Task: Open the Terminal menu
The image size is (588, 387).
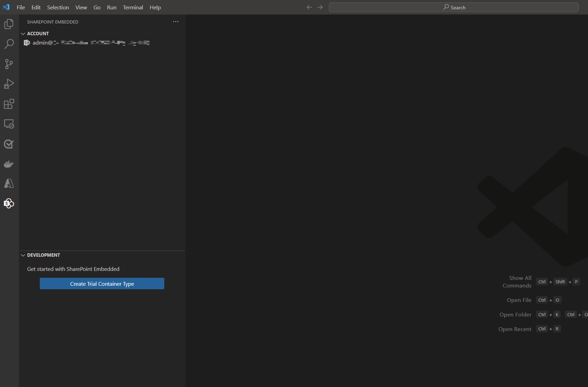Action: point(133,7)
